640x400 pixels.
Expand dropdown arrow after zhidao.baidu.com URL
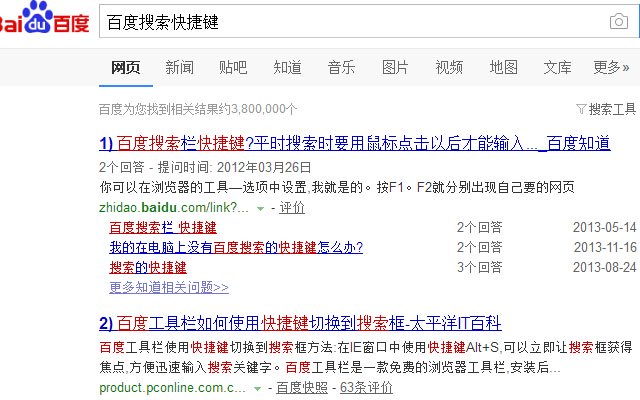click(260, 209)
